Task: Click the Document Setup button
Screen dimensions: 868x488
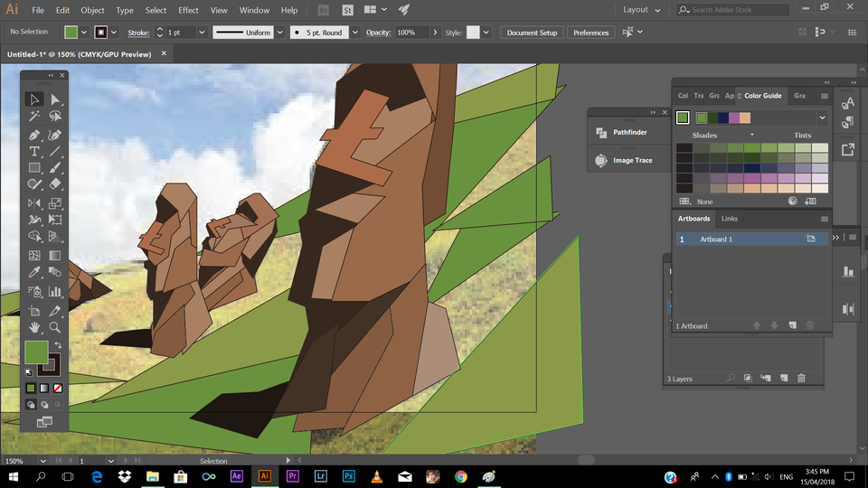Action: click(532, 33)
